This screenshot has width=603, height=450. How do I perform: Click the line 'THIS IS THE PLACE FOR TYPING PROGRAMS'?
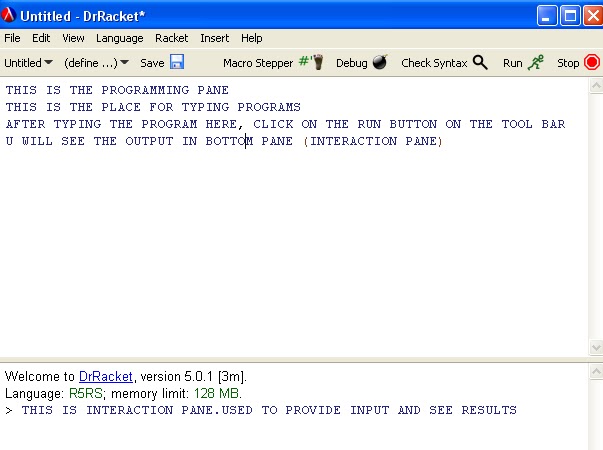point(153,107)
